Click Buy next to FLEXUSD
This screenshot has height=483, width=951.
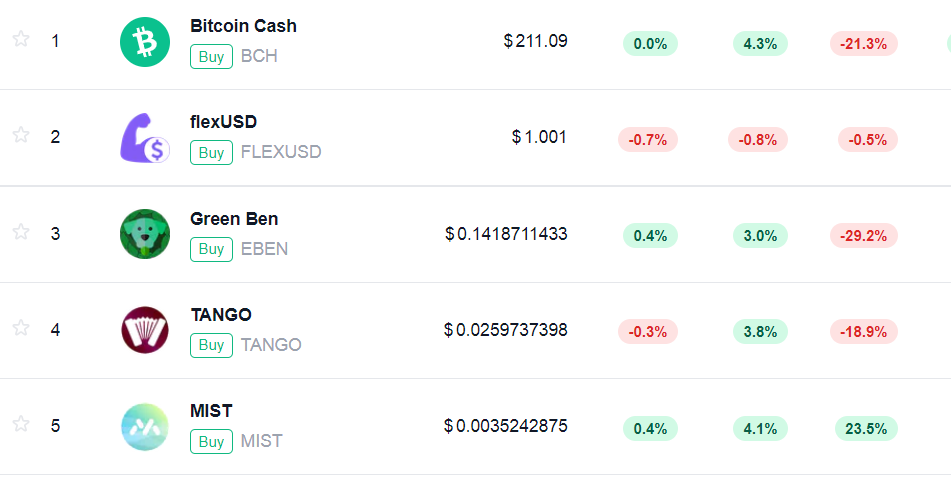click(x=211, y=152)
